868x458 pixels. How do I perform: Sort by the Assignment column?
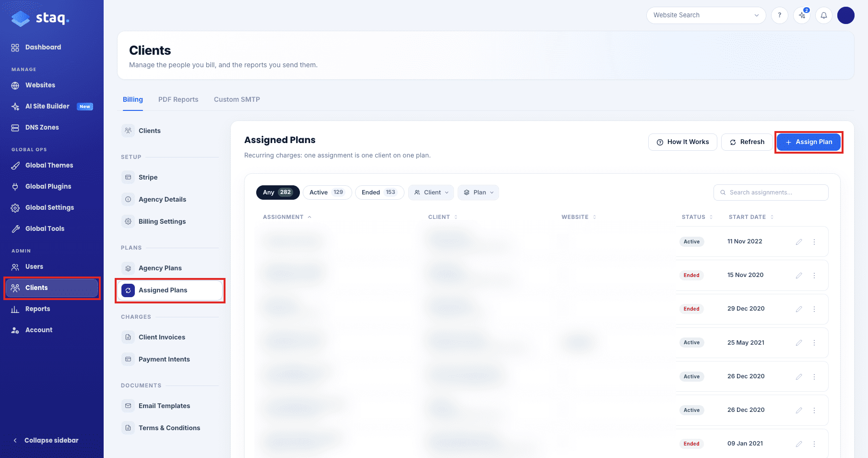[287, 217]
